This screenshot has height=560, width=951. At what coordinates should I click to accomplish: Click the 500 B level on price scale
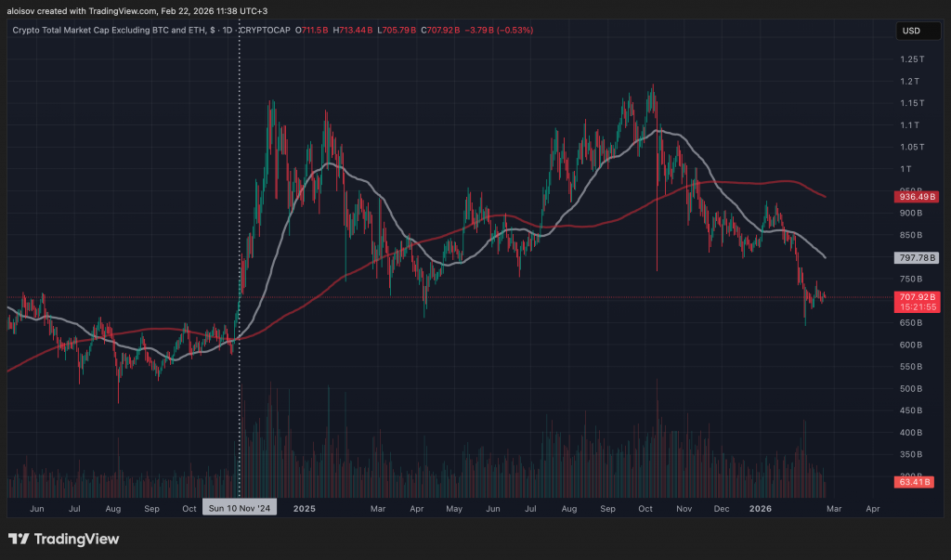tap(911, 388)
